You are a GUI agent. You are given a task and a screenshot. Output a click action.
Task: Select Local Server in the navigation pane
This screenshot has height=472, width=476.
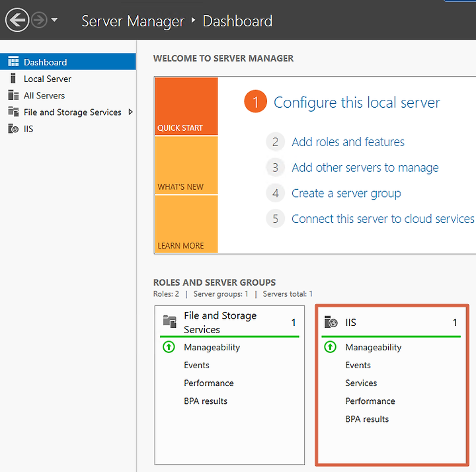point(67,79)
